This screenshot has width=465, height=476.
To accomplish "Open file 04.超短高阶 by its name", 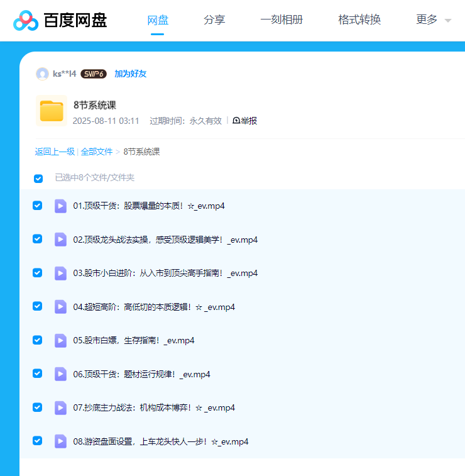I will tap(154, 307).
